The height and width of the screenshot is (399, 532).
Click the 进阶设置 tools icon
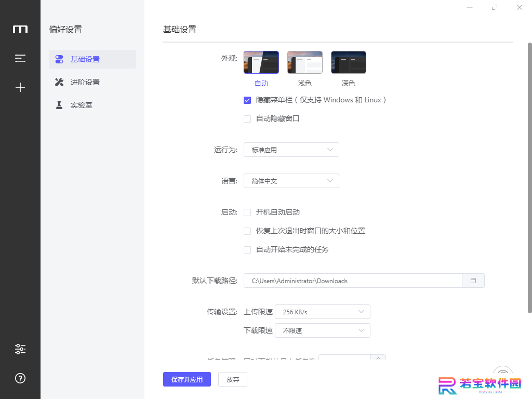point(59,82)
